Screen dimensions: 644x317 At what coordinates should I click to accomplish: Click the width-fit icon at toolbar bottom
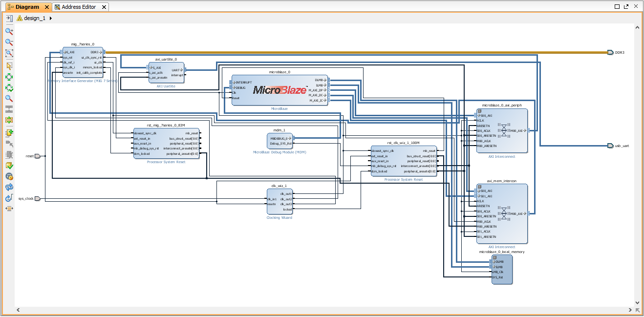pos(9,209)
